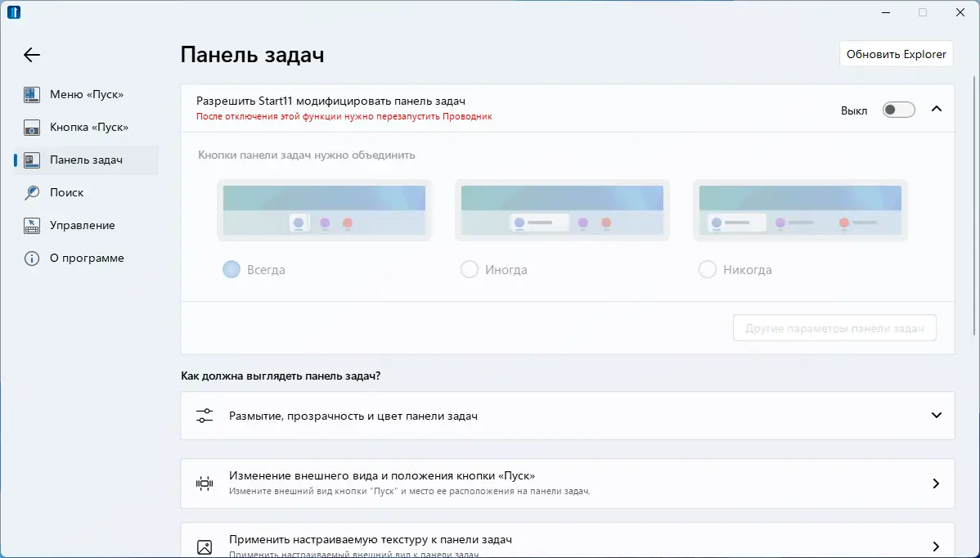This screenshot has width=980, height=558.
Task: Toggle Разрешить Start11 модифицировать панель задач switch
Action: coord(898,109)
